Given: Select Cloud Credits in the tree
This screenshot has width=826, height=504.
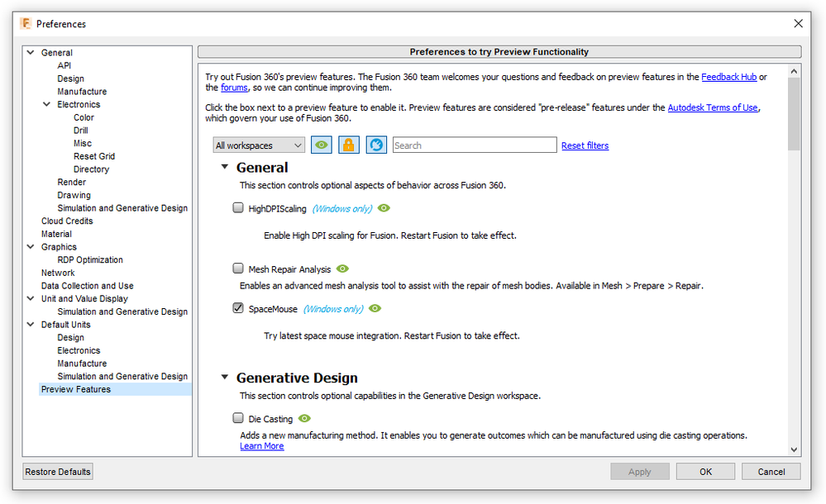Looking at the screenshot, I should (x=67, y=221).
